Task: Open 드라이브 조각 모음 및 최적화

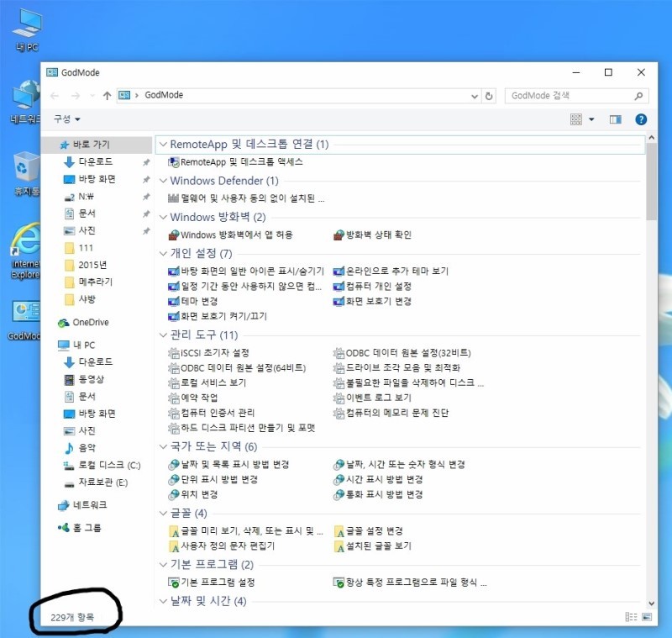Action: (x=396, y=368)
